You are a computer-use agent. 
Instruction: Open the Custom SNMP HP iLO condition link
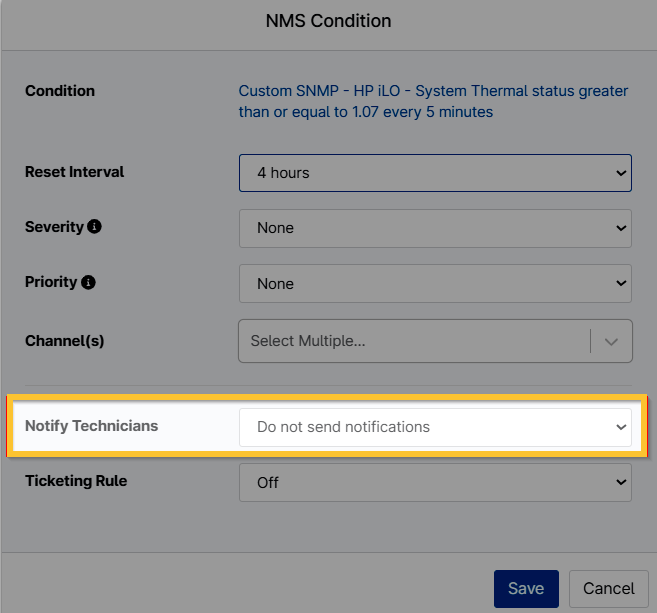point(433,101)
